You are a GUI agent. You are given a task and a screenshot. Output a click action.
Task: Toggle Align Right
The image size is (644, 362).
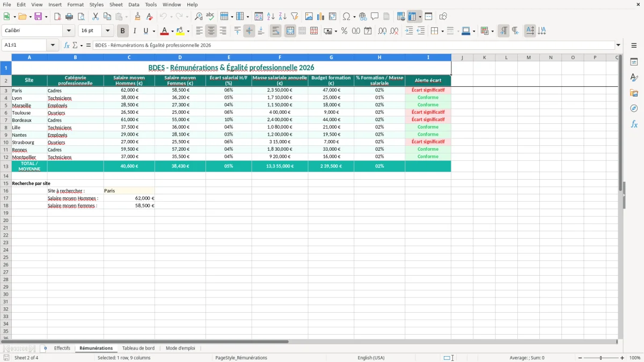223,31
